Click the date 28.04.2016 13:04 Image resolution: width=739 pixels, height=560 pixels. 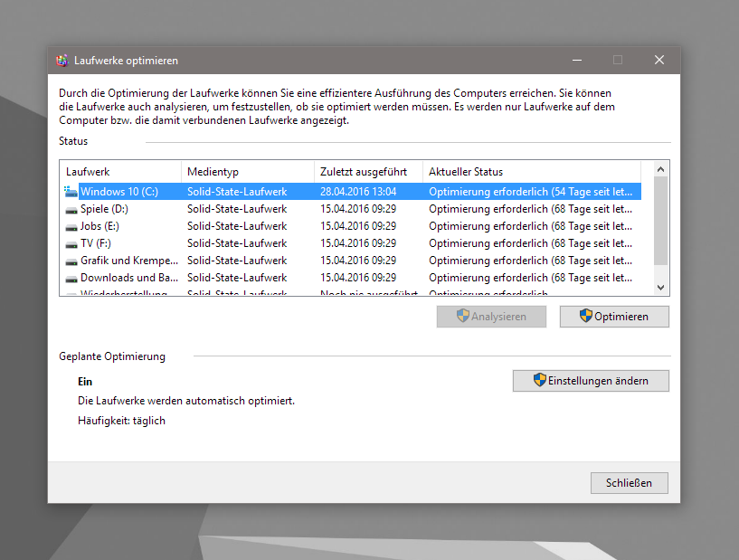click(358, 192)
